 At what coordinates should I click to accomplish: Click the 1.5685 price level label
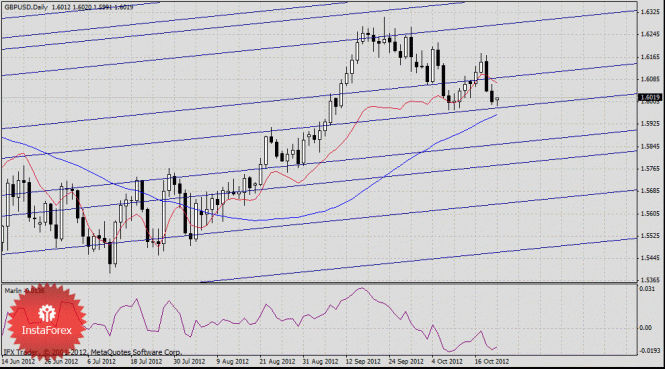click(x=651, y=191)
